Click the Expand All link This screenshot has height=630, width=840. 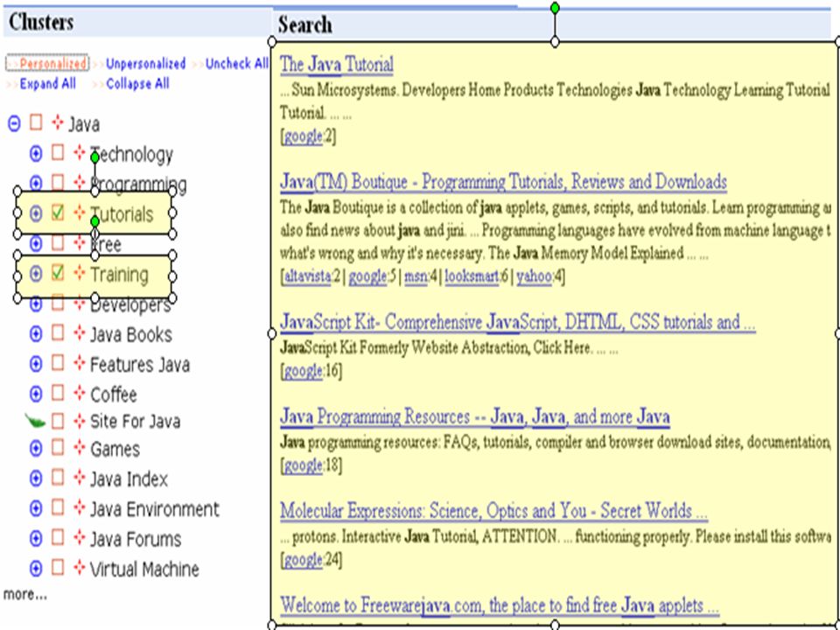point(47,84)
